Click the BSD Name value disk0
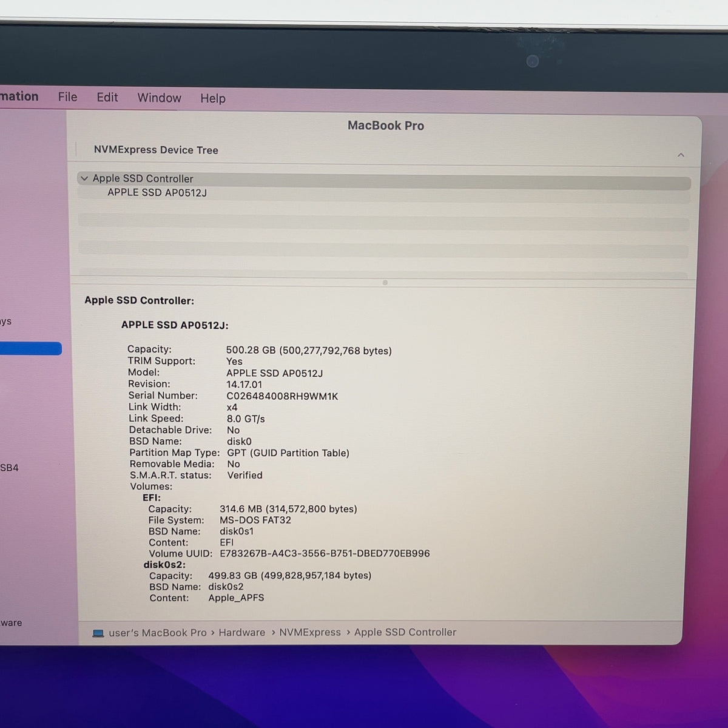Viewport: 728px width, 728px height. (239, 441)
